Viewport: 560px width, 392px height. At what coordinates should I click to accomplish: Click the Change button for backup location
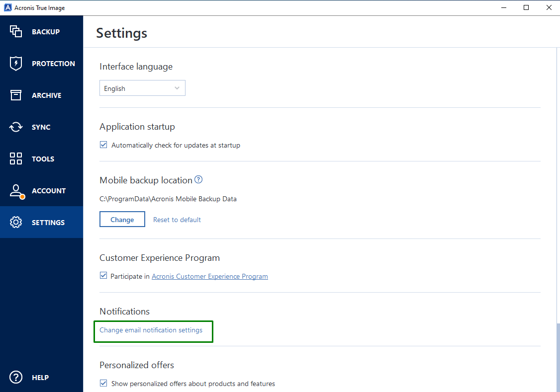(122, 219)
